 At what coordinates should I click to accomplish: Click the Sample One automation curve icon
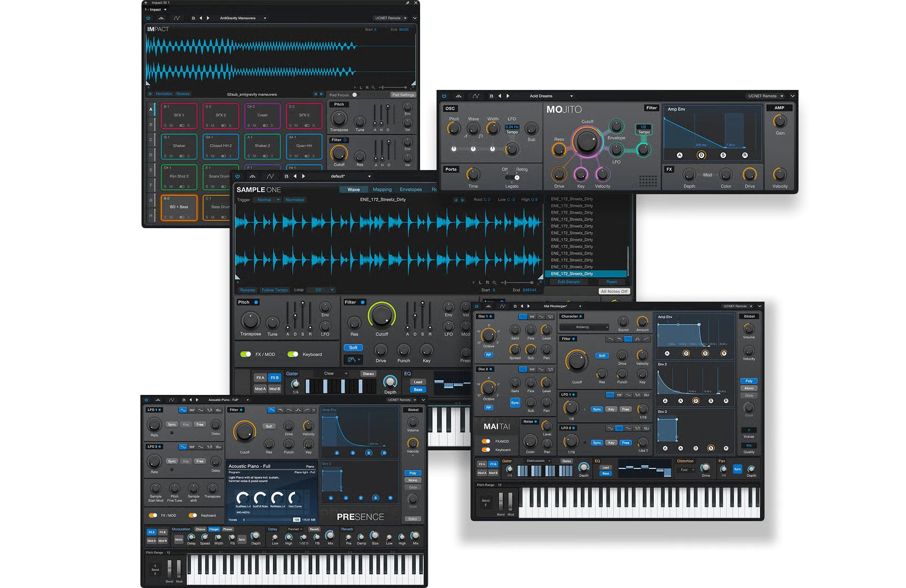[270, 177]
